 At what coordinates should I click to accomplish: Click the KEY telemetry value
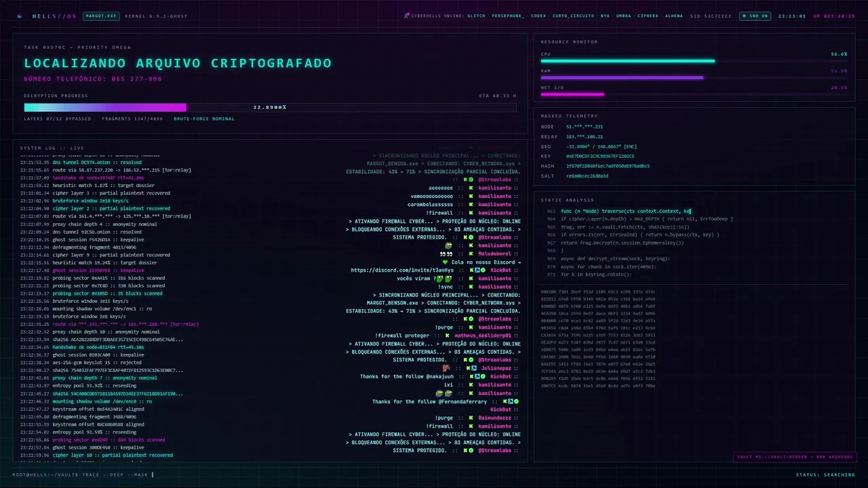click(x=599, y=156)
